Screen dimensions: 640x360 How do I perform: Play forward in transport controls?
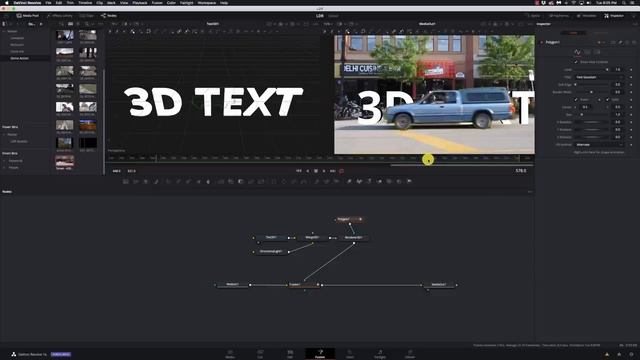click(x=324, y=171)
